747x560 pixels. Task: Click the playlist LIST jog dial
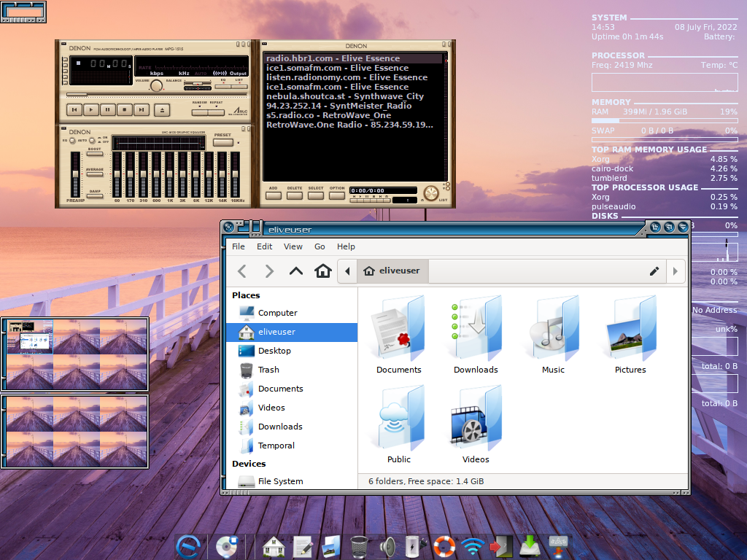point(431,193)
